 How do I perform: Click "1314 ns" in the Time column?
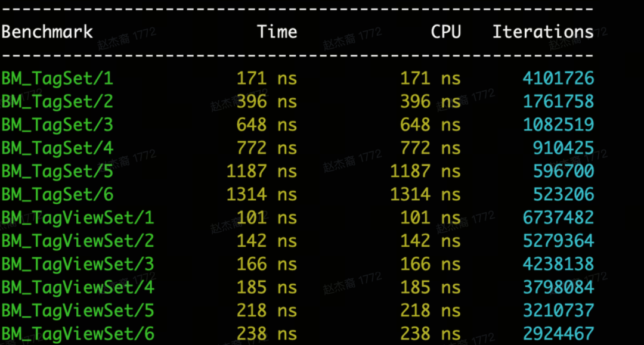[262, 194]
